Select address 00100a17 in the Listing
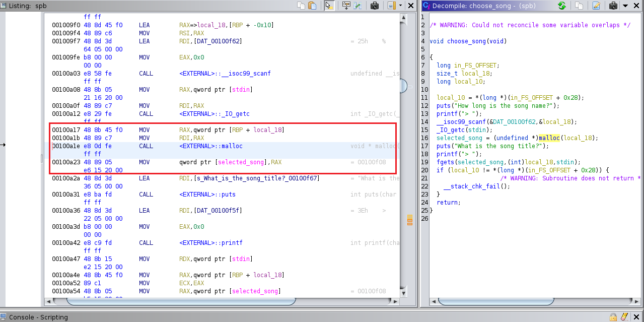 (x=66, y=130)
